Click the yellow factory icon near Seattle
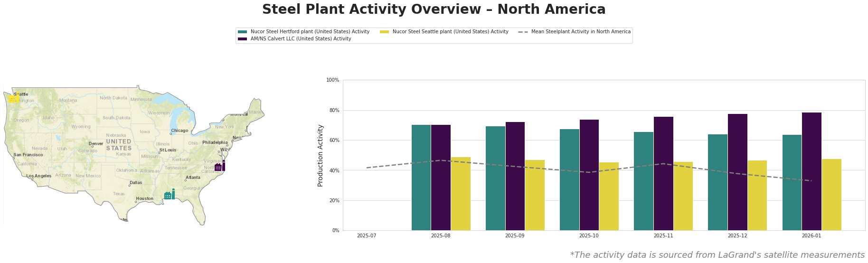Viewport: 868px width, 263px height. coord(13,98)
